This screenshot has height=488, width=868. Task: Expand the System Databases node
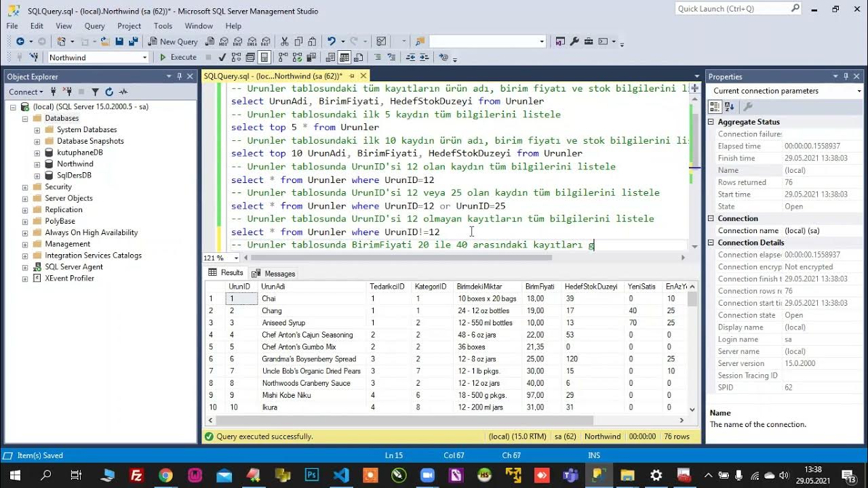pos(37,129)
